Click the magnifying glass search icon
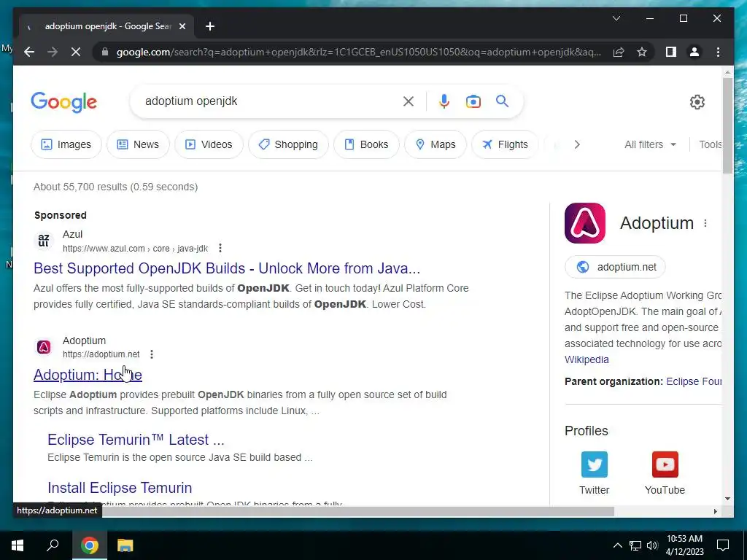This screenshot has height=560, width=747. coord(502,101)
